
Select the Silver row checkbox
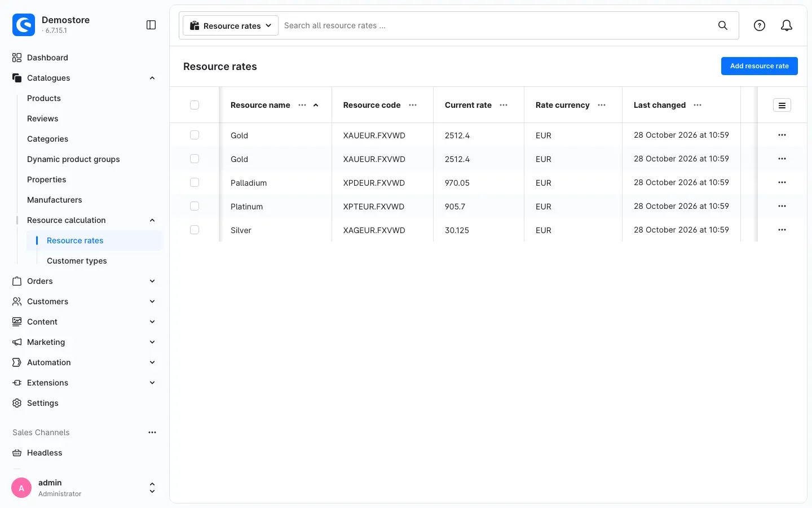(x=195, y=230)
